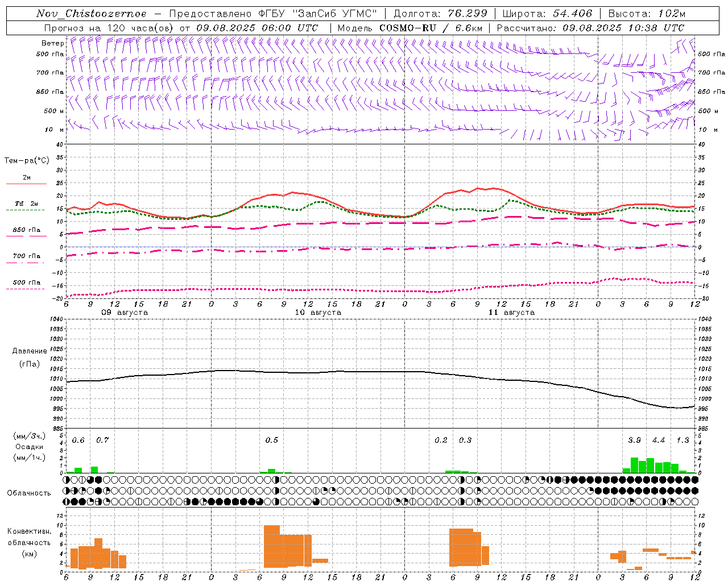Click the '10 августа' date label

[x=317, y=313]
